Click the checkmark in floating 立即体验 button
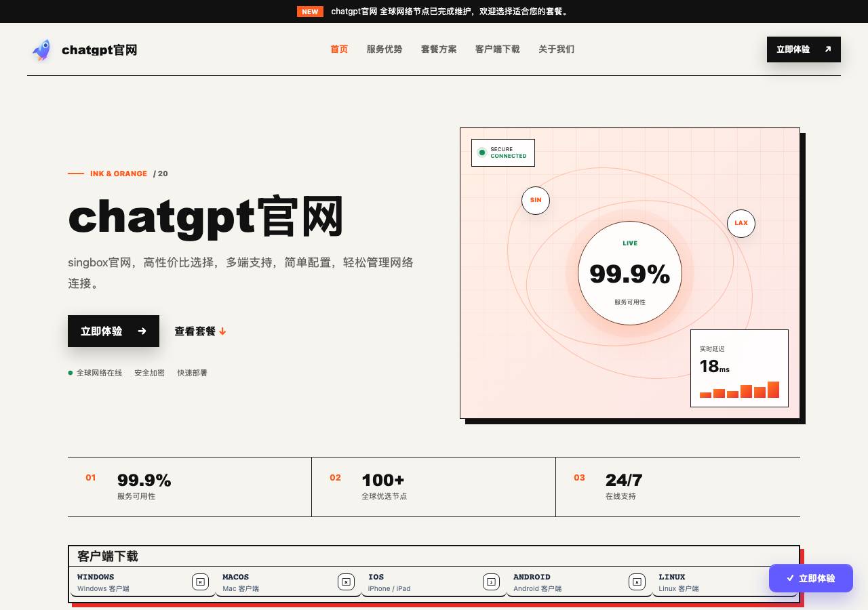The image size is (868, 610). [x=790, y=578]
